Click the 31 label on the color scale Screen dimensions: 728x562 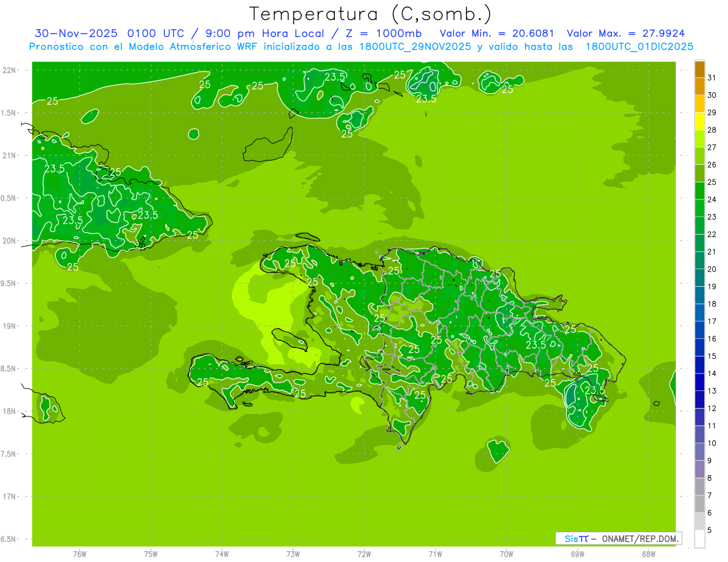(x=712, y=78)
